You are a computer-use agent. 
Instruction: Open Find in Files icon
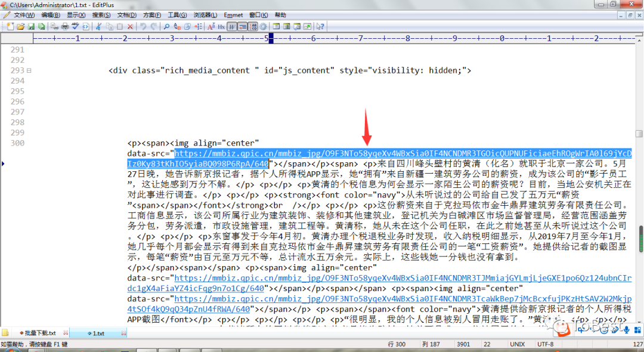coord(187,27)
